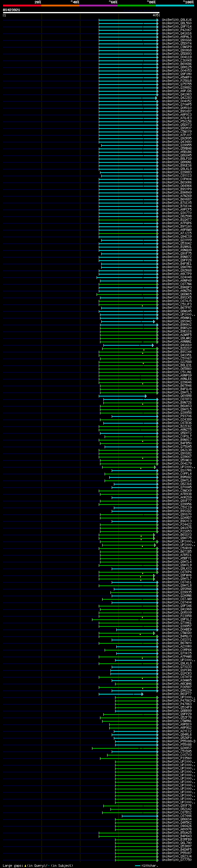
Task: Click UniRef100_B9SI44 label
Action: pos(177,352)
